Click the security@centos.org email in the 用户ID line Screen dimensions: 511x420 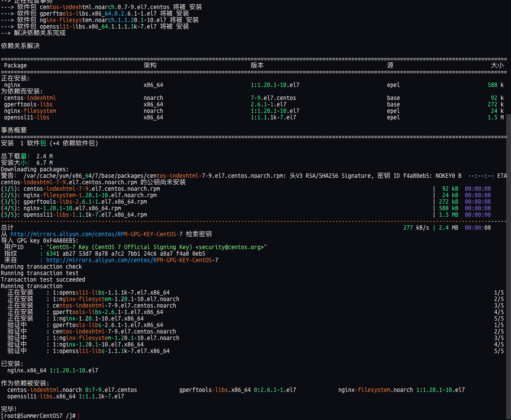pyautogui.click(x=229, y=247)
